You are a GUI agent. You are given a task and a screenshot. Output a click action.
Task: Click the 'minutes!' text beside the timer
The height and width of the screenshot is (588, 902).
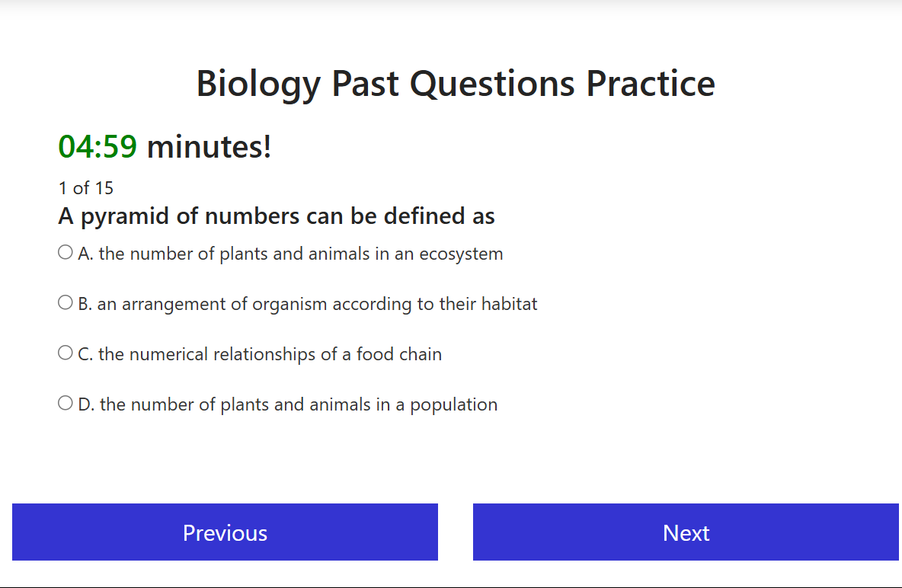[x=209, y=147]
